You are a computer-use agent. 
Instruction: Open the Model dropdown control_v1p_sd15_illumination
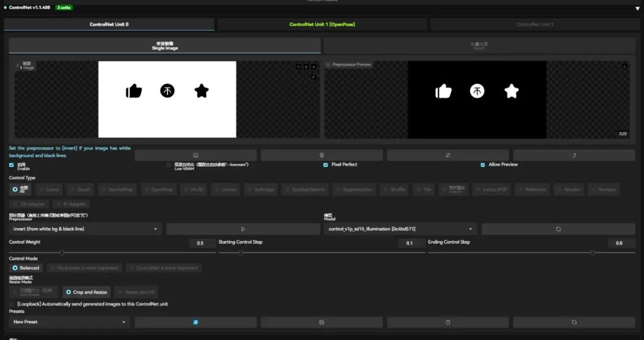click(401, 229)
